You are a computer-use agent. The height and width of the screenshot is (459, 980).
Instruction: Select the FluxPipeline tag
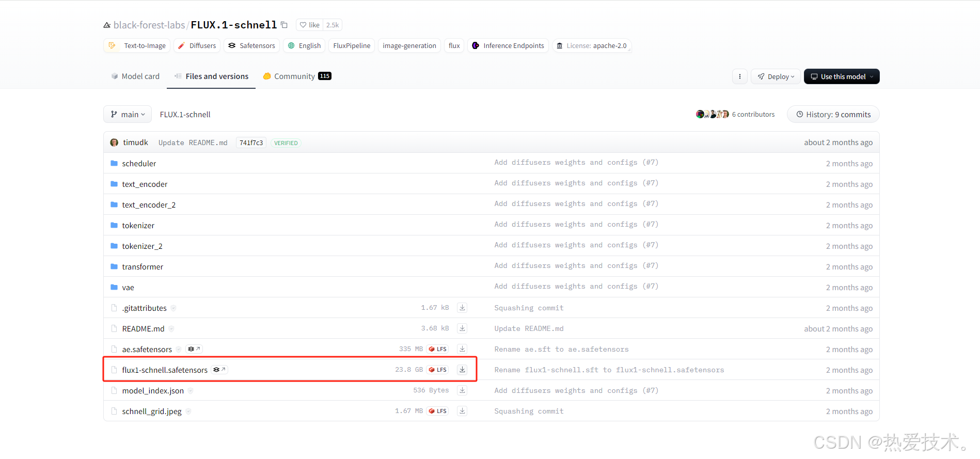[352, 45]
